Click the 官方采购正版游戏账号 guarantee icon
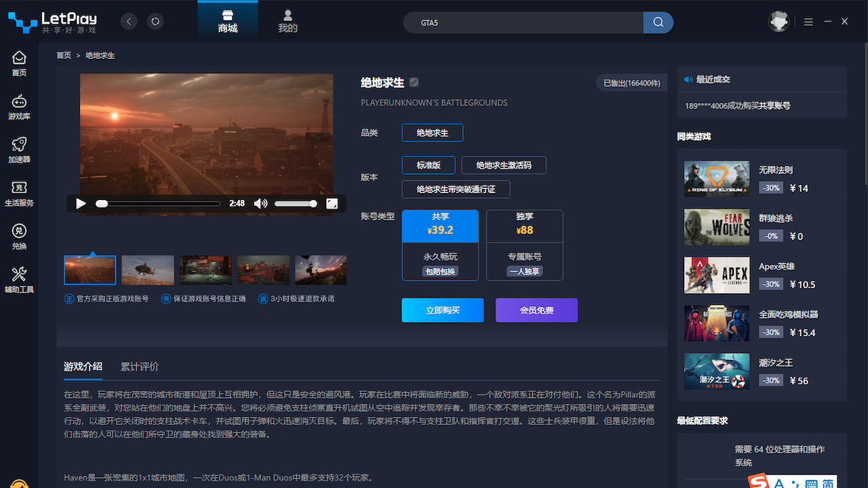Viewport: 868px width, 488px height. pos(68,299)
